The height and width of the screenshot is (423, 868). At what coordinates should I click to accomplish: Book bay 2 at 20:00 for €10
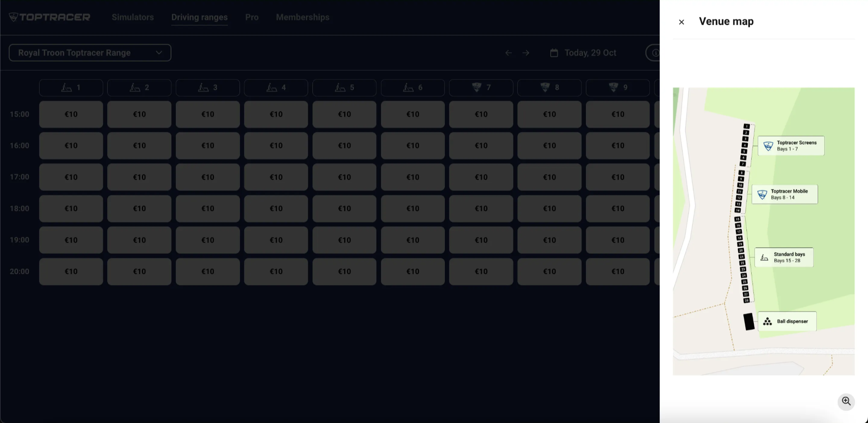pos(139,272)
